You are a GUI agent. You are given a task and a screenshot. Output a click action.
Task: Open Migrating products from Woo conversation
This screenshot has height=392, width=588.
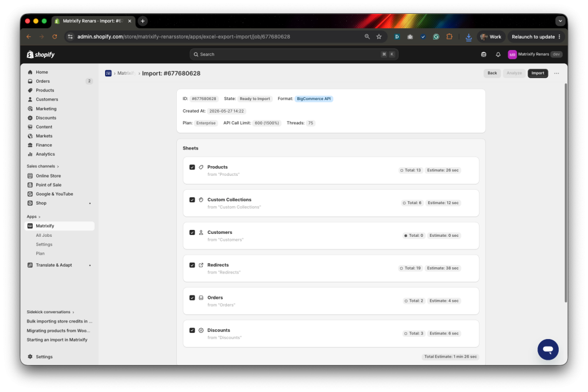[59, 331]
